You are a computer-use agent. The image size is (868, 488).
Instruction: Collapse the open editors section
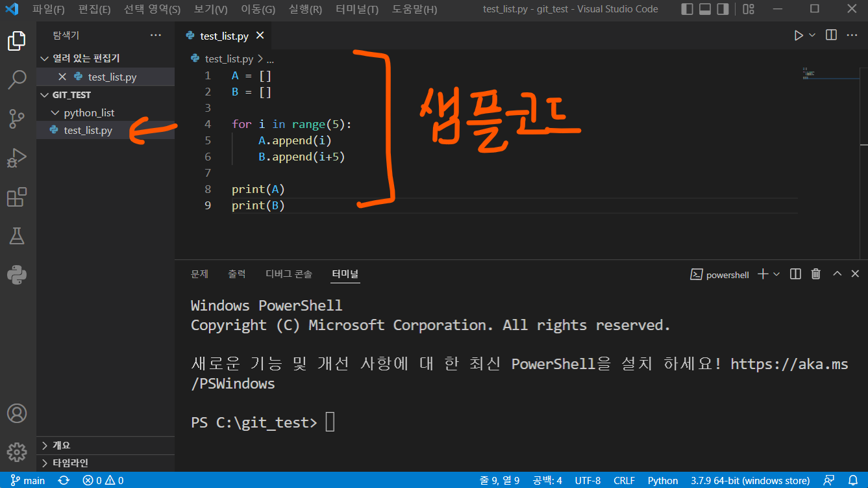(x=105, y=58)
